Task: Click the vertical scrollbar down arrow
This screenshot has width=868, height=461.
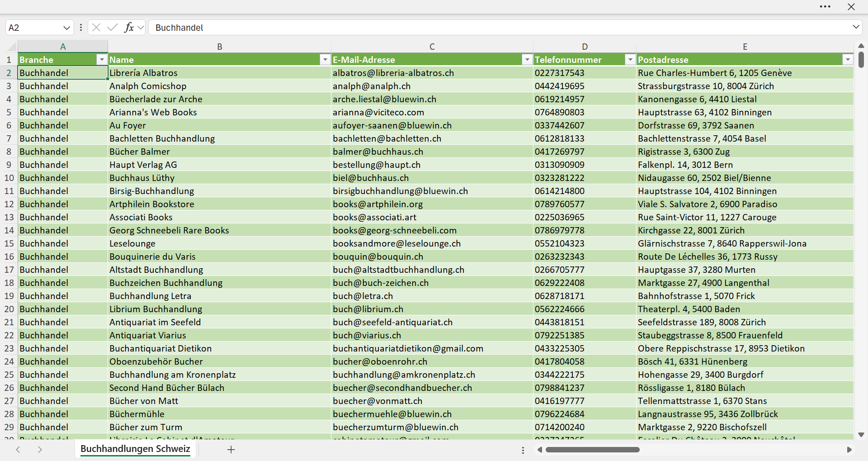Action: click(x=861, y=435)
